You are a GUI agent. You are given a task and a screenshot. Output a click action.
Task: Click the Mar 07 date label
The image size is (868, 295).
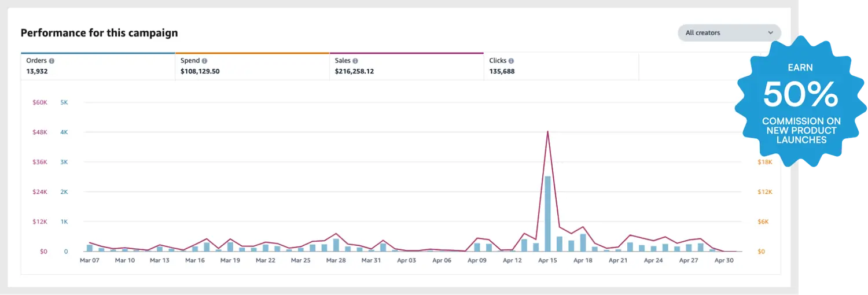click(x=90, y=260)
